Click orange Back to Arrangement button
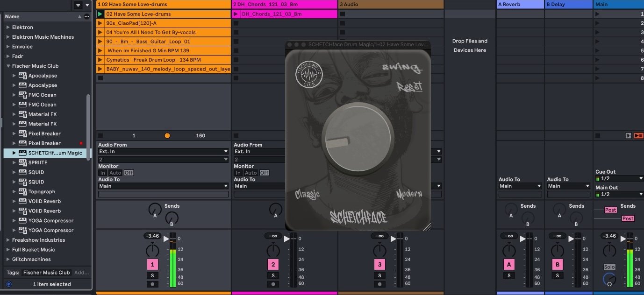The width and height of the screenshot is (644, 295). 638,135
